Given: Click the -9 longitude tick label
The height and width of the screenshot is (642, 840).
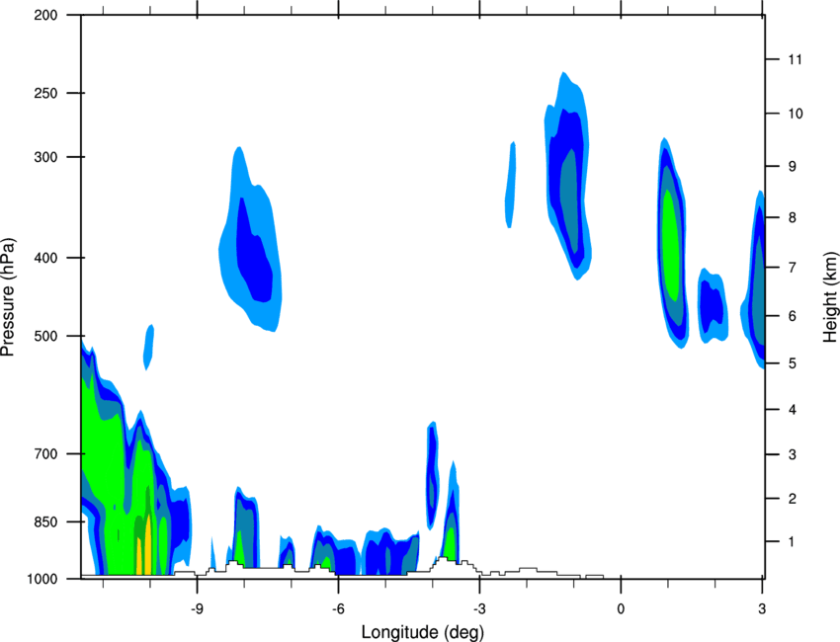Looking at the screenshot, I should [197, 609].
